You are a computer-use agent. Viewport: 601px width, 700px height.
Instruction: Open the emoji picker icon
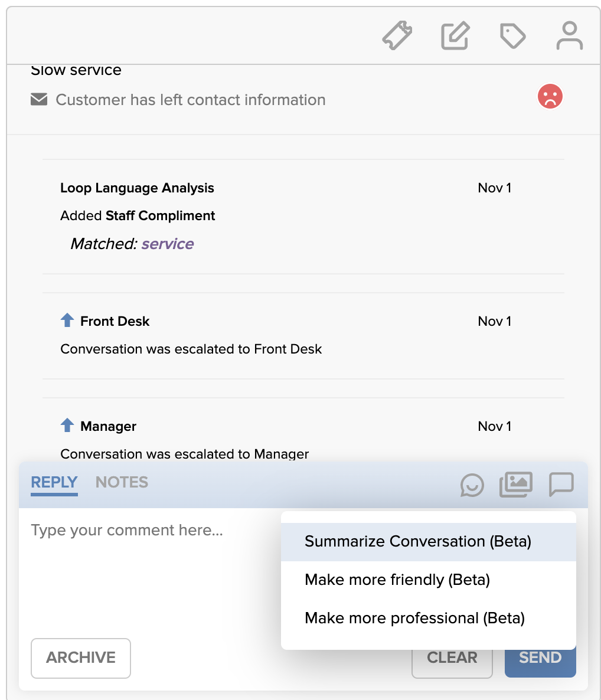click(472, 485)
